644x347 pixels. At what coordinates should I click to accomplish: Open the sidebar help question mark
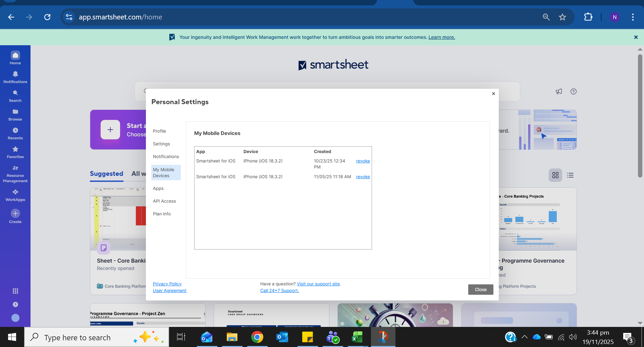(x=15, y=304)
